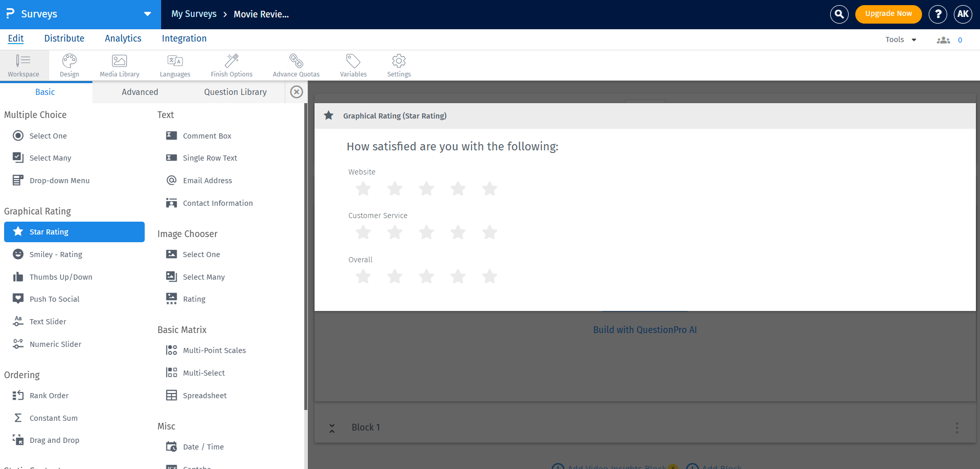Open the survey Settings icon
Viewport: 980px width, 469px height.
point(398,65)
